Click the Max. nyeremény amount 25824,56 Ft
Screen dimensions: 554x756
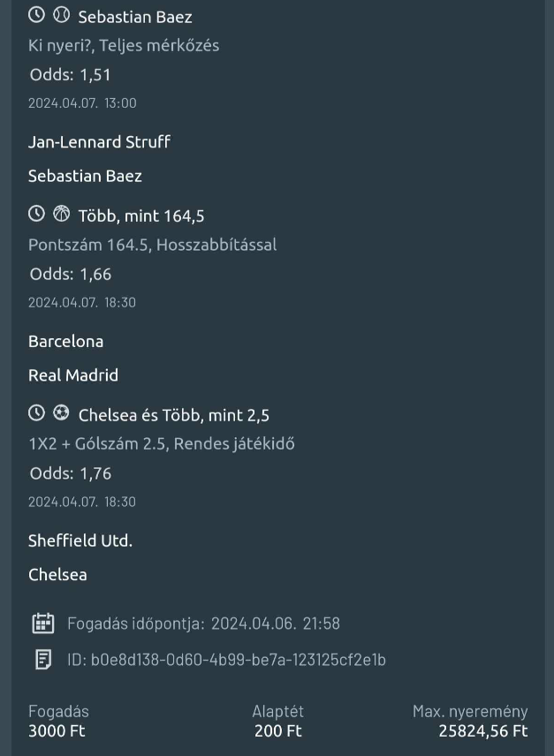(482, 731)
